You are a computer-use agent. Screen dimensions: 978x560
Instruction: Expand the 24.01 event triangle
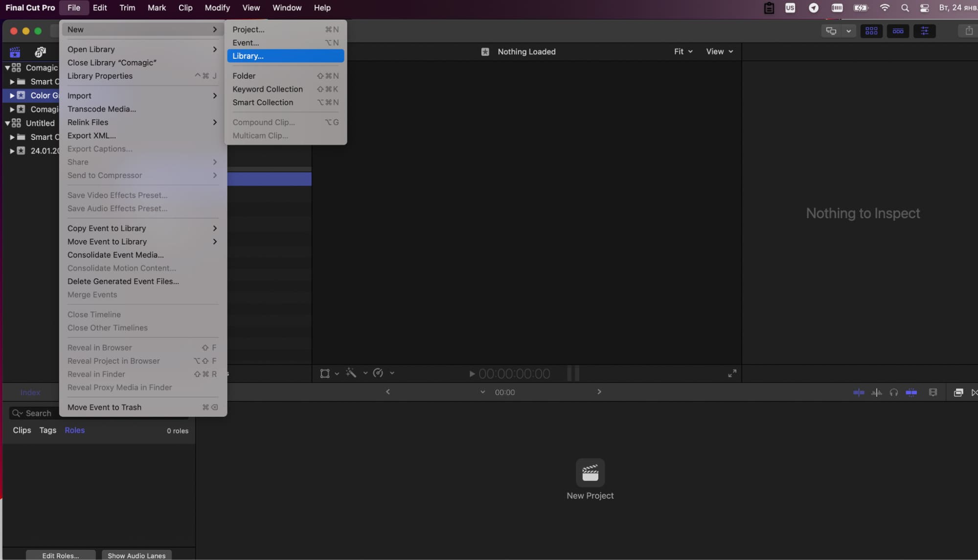(12, 151)
